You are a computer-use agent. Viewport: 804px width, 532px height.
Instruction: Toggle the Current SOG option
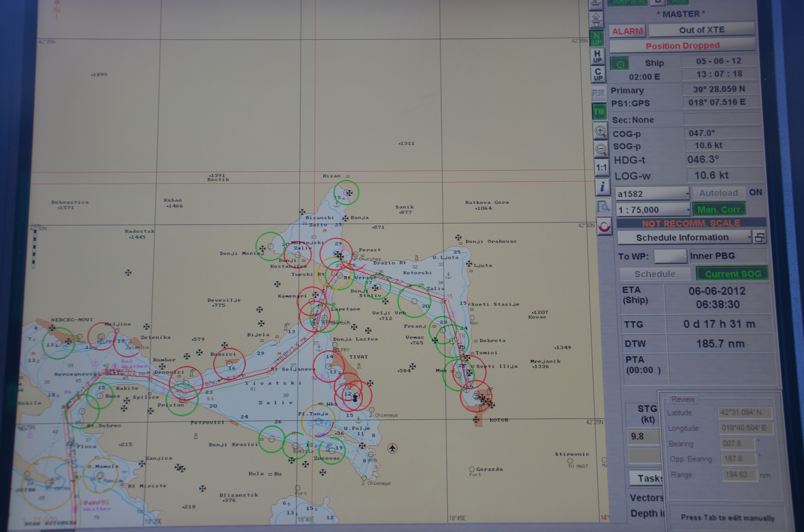pyautogui.click(x=732, y=274)
